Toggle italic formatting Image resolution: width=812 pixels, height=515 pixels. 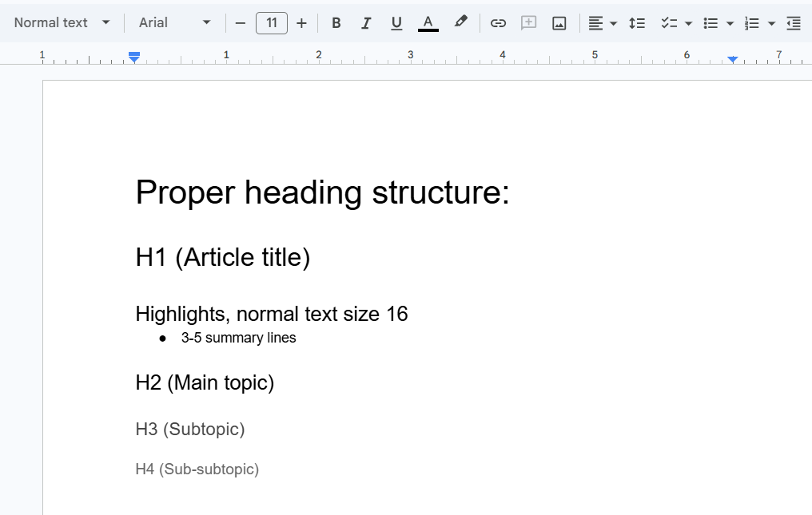point(366,23)
